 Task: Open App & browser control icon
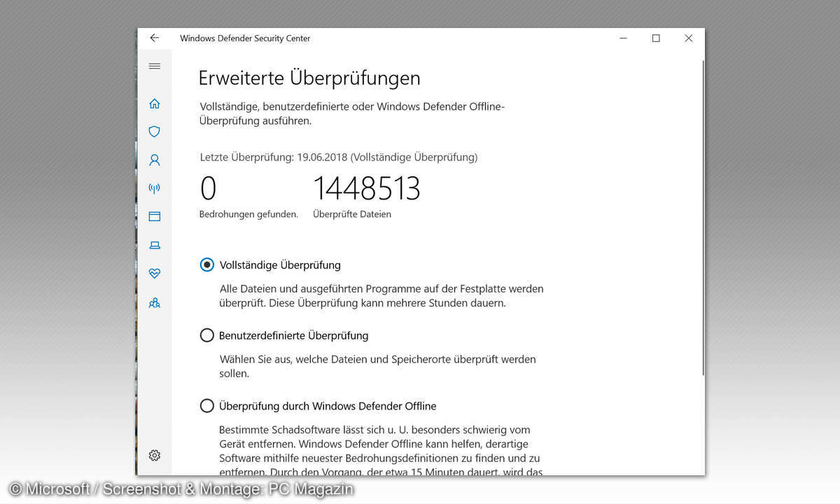click(155, 216)
